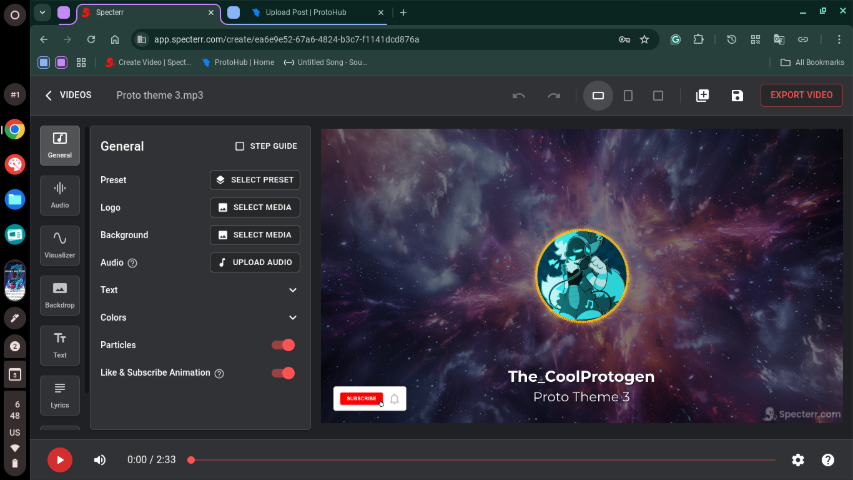Open the player settings gear
Screen dimensions: 853x480
click(x=797, y=460)
